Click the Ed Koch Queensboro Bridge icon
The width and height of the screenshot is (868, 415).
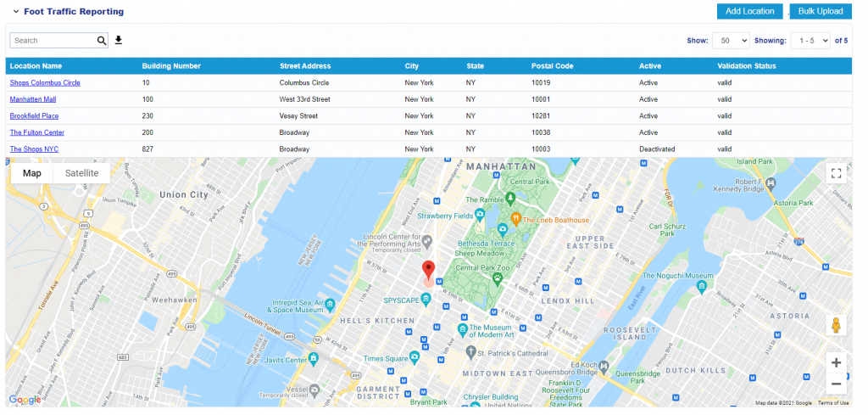(604, 367)
